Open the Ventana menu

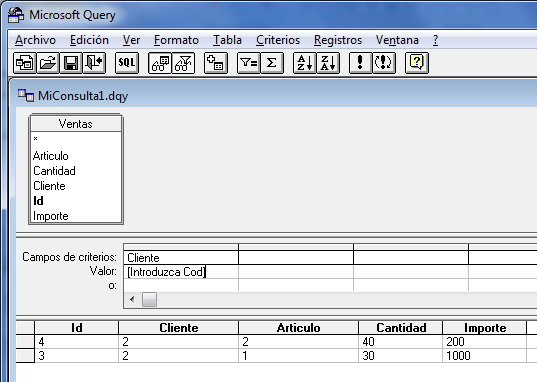tap(397, 40)
